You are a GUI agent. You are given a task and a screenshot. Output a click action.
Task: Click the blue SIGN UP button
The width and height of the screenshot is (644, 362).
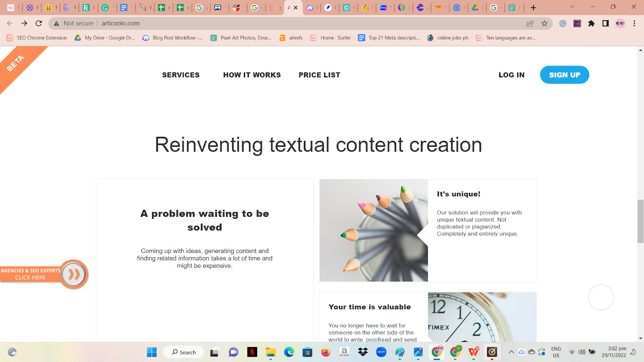click(x=565, y=75)
